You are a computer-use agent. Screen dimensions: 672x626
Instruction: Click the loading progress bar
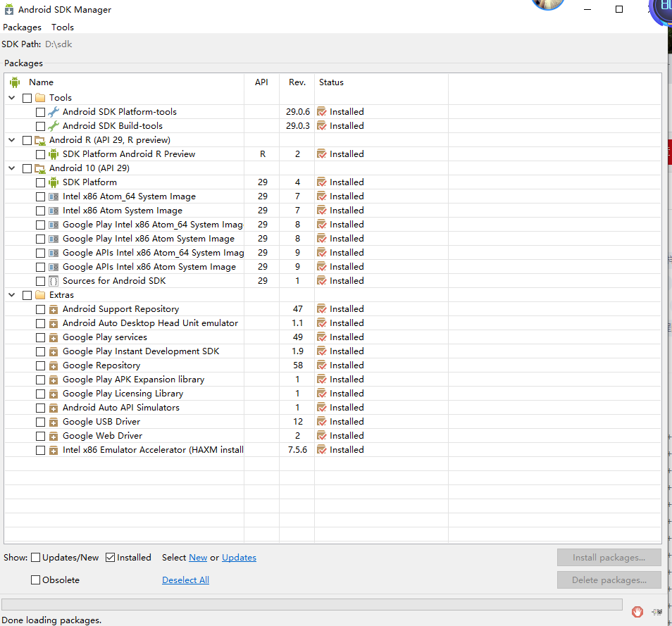coord(312,604)
